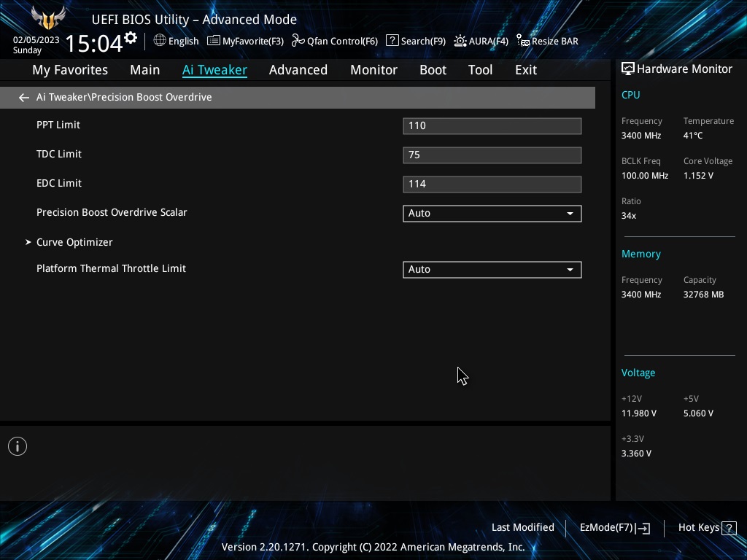Click the TDC Limit value field
Viewport: 747px width, 560px height.
click(x=492, y=155)
